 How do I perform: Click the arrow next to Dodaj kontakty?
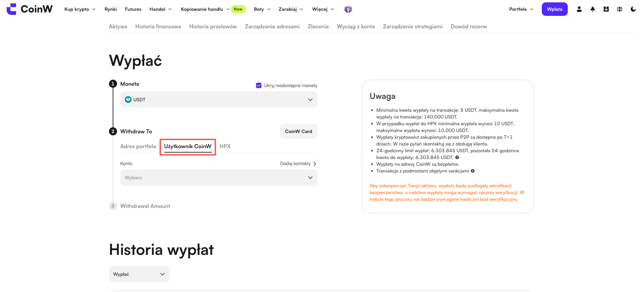pos(315,164)
